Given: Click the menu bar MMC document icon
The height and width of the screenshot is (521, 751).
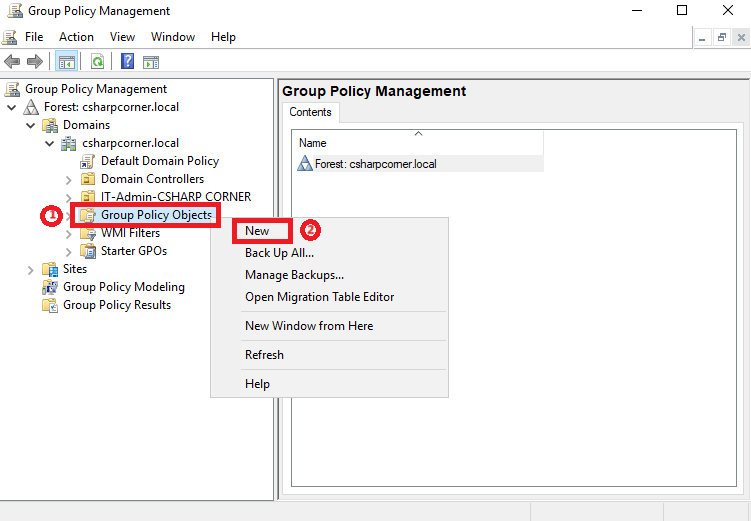Looking at the screenshot, I should (10, 37).
